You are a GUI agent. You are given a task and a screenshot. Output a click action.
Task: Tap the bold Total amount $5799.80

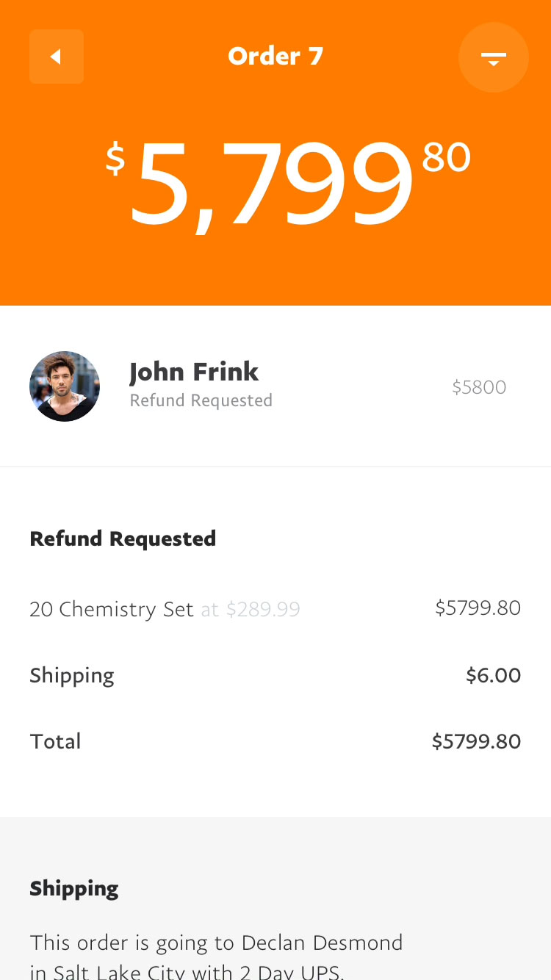point(476,741)
